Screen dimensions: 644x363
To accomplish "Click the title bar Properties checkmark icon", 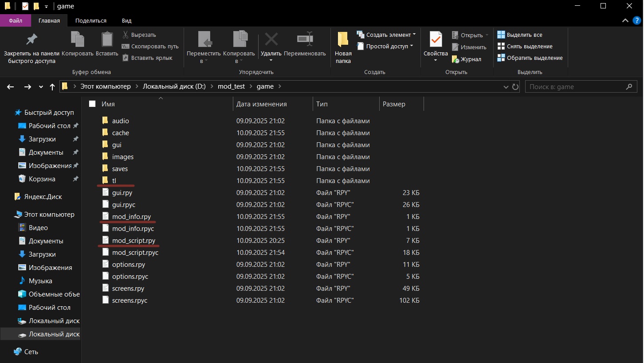I will click(25, 6).
